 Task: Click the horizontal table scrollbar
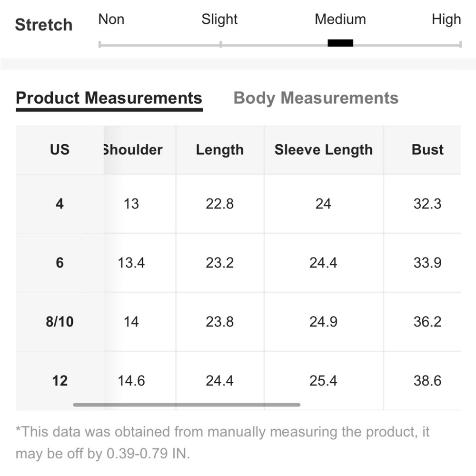(187, 405)
